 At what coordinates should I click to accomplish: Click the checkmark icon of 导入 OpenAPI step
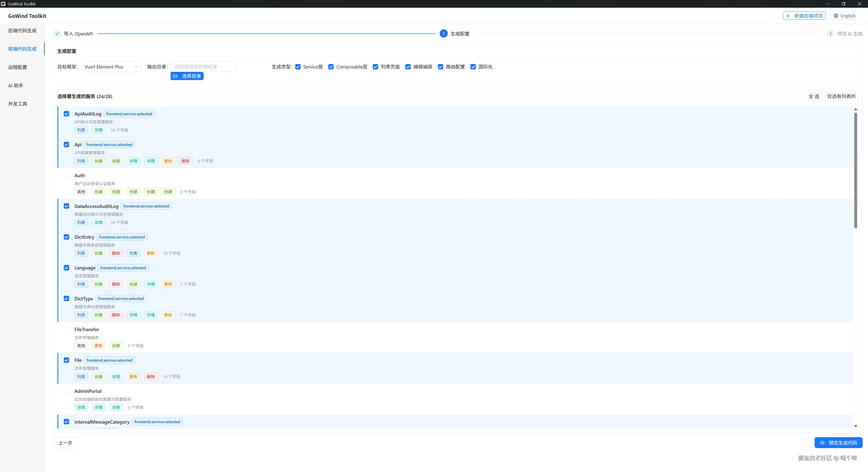pyautogui.click(x=57, y=34)
